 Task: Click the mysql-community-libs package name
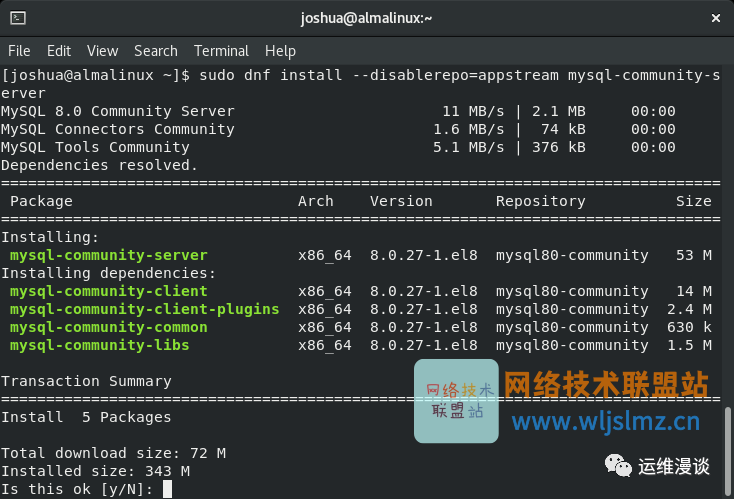pyautogui.click(x=100, y=345)
